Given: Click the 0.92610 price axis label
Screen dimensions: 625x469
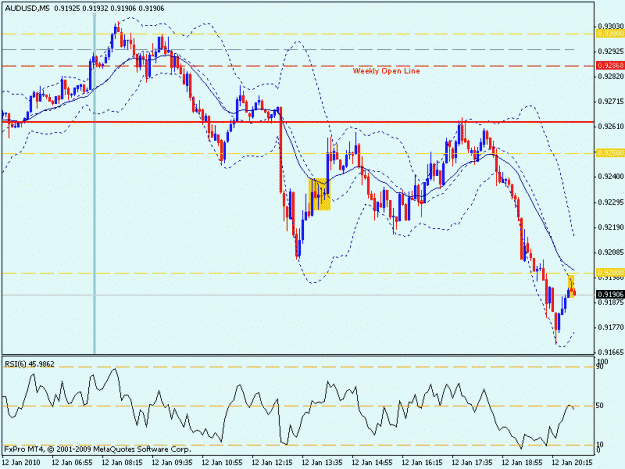Looking at the screenshot, I should (611, 126).
